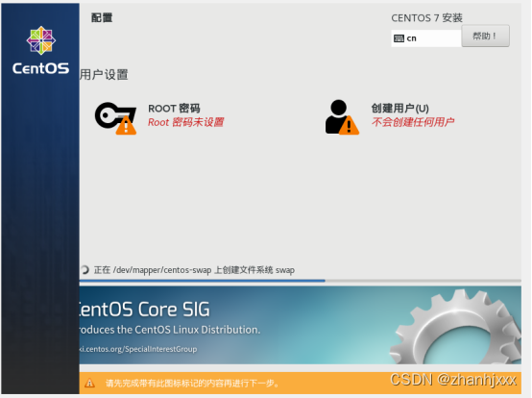532x398 pixels.
Task: Click the 创建用户 person icon
Action: click(342, 117)
